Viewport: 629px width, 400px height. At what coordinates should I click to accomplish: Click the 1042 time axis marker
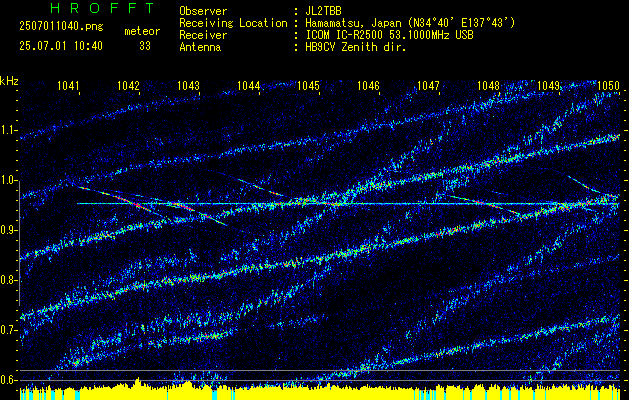click(x=128, y=85)
